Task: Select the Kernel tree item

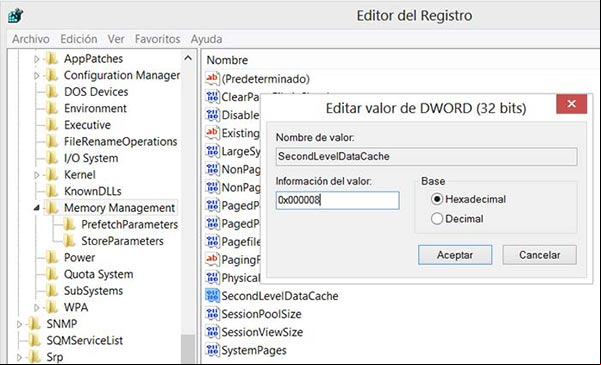Action: pyautogui.click(x=80, y=175)
